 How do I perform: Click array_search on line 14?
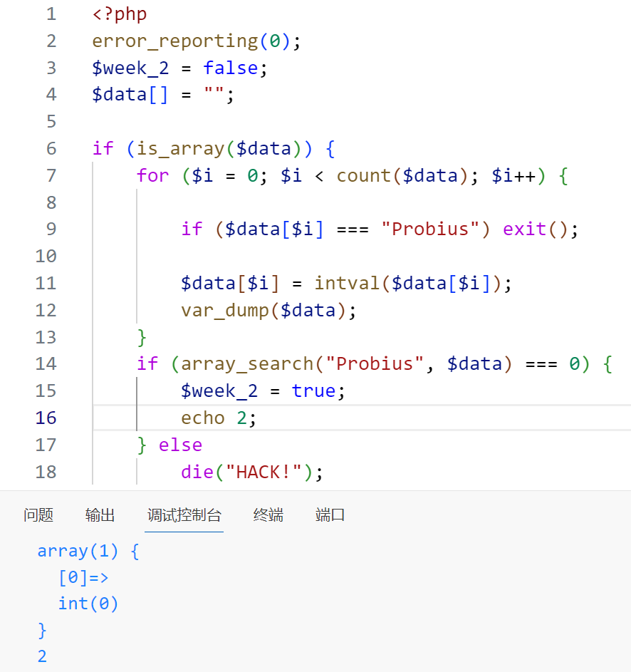click(x=247, y=363)
